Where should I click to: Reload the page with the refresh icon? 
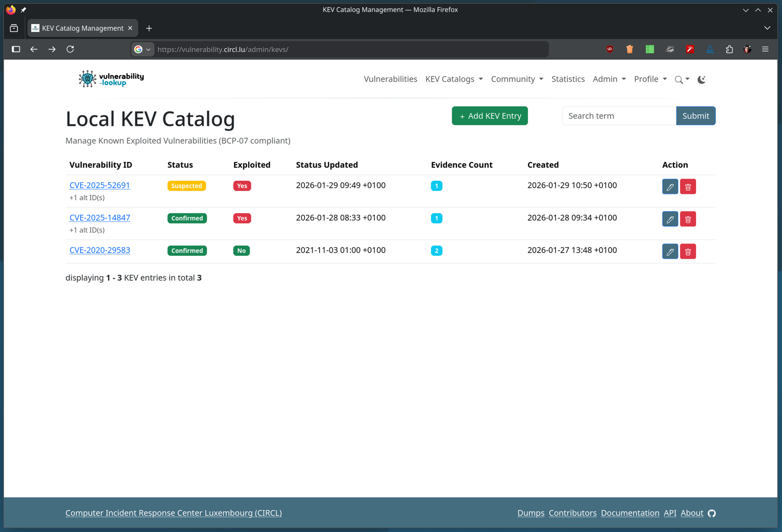point(70,50)
